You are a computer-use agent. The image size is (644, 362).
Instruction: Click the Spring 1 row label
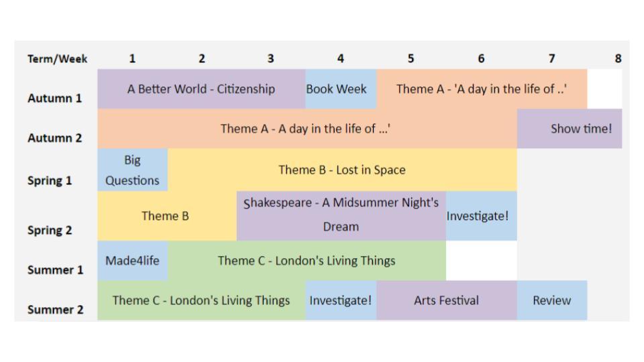(50, 180)
